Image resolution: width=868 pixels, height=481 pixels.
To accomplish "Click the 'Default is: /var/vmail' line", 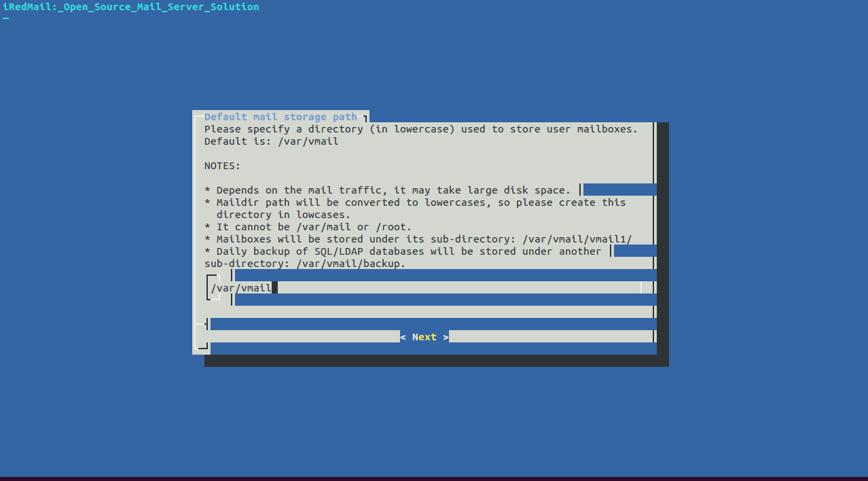I will (x=272, y=141).
